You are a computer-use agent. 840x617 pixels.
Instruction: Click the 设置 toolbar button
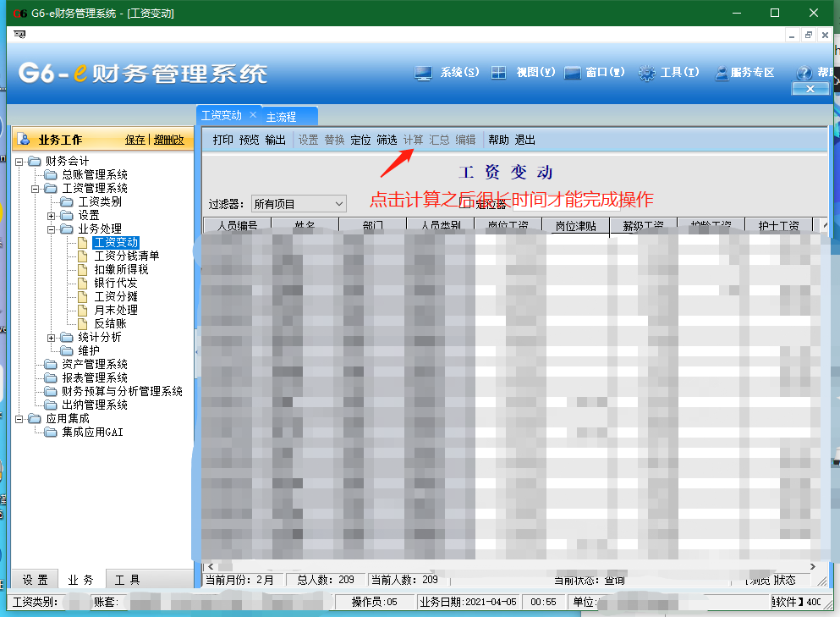tap(308, 140)
